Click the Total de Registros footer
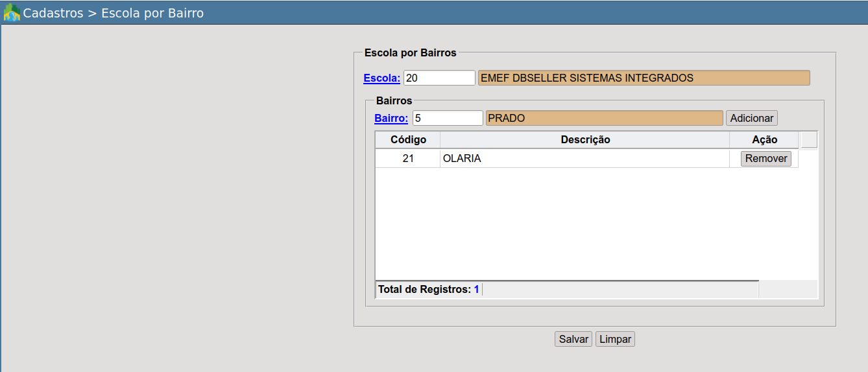 pos(428,290)
